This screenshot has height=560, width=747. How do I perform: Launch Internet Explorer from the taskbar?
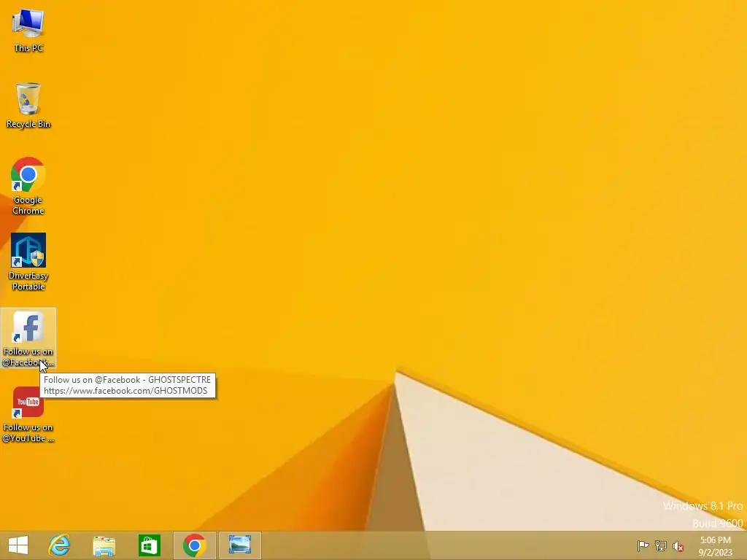[x=59, y=545]
